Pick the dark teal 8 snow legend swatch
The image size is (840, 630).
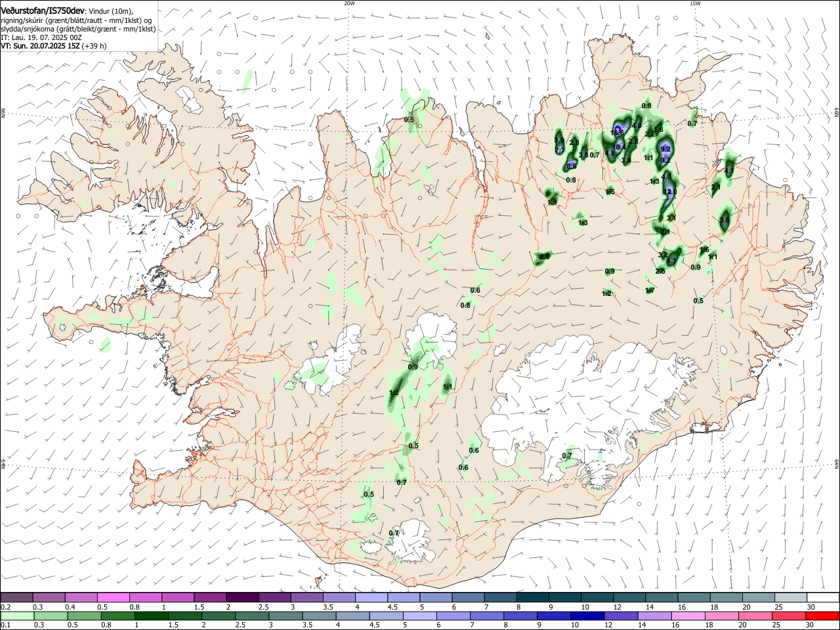tap(532, 598)
